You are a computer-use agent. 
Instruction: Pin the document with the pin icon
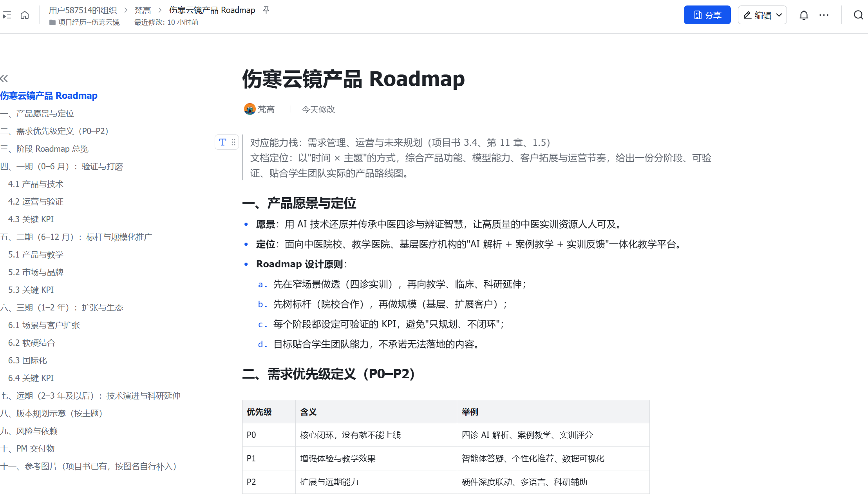266,10
